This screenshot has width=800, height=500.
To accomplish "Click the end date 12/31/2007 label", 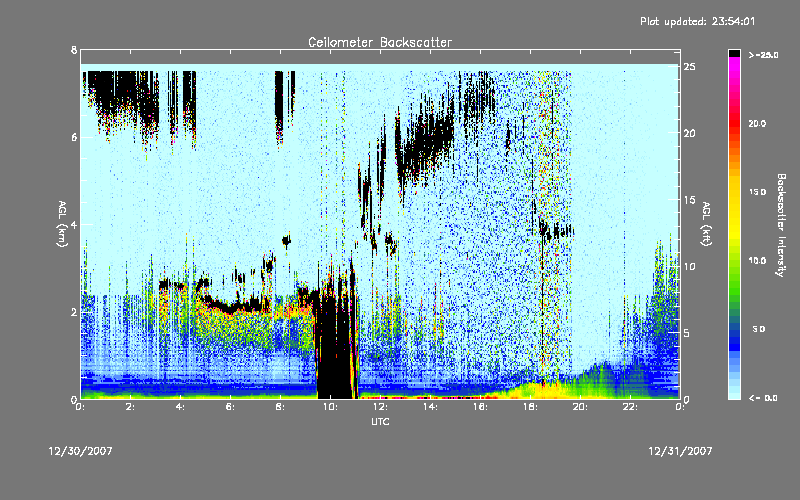I will tap(680, 451).
